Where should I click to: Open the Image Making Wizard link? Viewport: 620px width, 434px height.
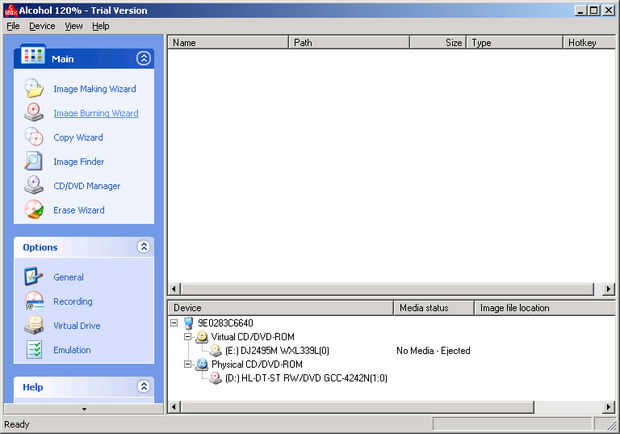(95, 89)
